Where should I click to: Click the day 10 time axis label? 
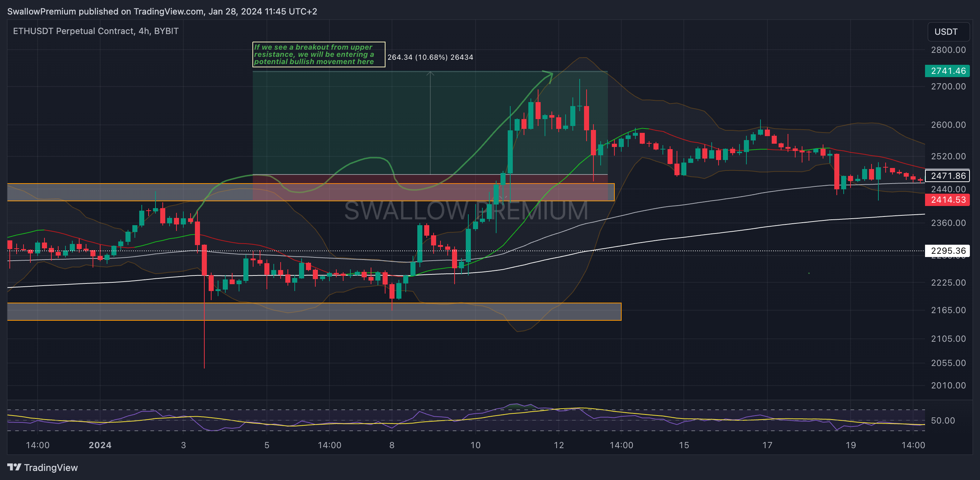tap(475, 445)
